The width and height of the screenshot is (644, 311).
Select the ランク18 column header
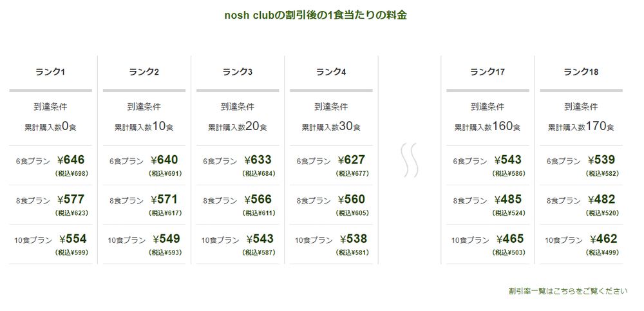pyautogui.click(x=581, y=72)
